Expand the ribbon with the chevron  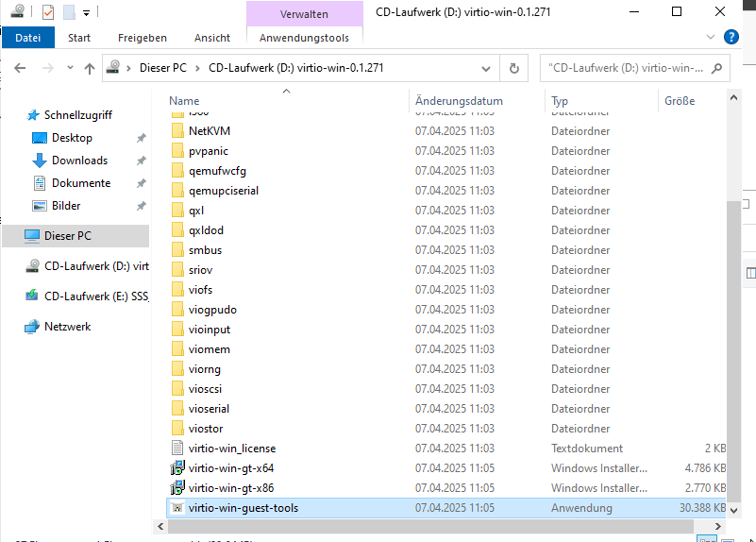tap(710, 37)
